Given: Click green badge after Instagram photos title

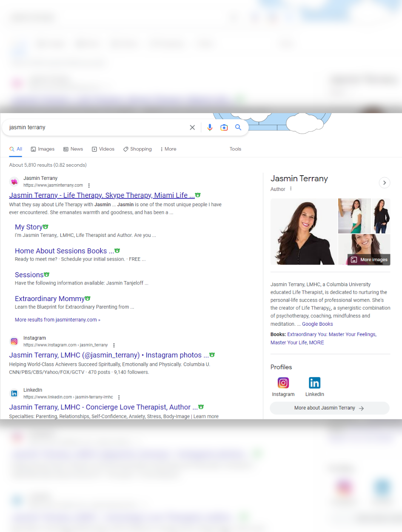Looking at the screenshot, I should [212, 355].
